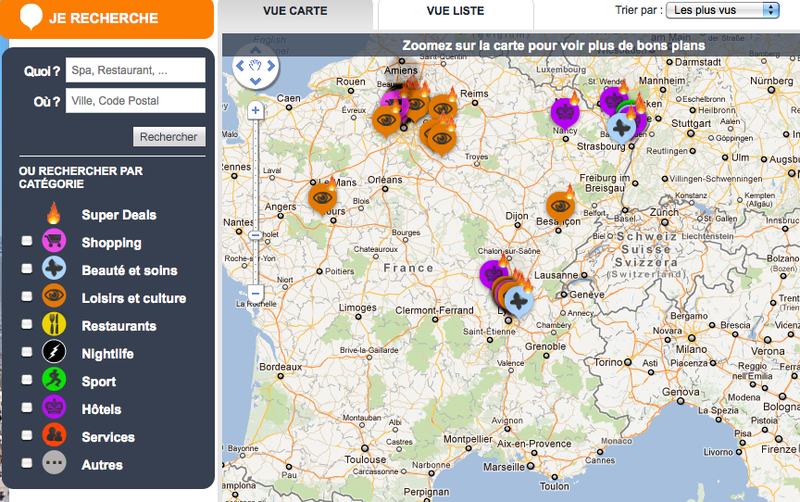
Task: Click the purple hotel marker near Nancy
Action: [566, 111]
